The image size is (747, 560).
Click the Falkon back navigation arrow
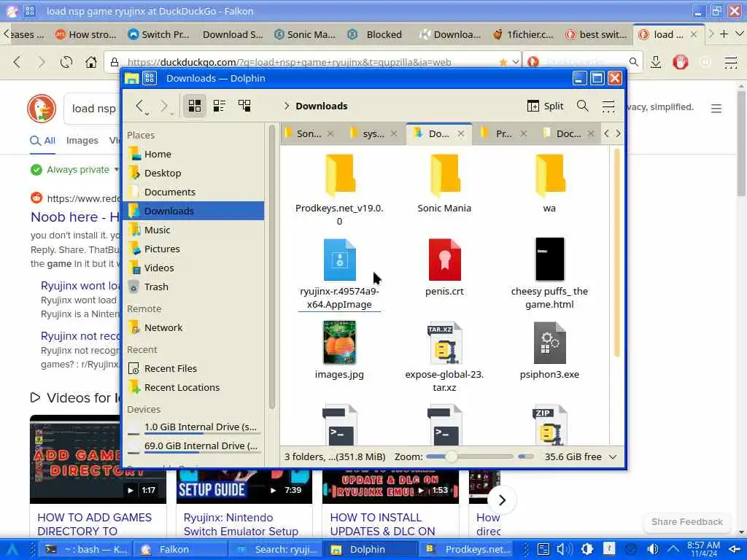click(18, 62)
